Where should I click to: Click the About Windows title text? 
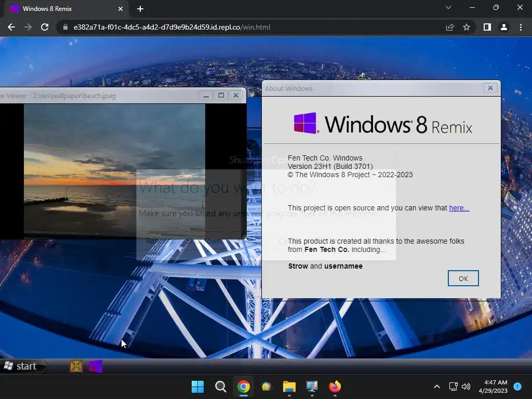[x=288, y=88]
